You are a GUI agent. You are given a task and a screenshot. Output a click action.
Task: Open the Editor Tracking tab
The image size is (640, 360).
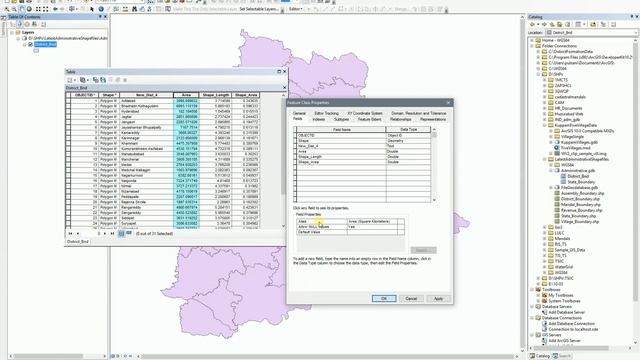tap(326, 113)
